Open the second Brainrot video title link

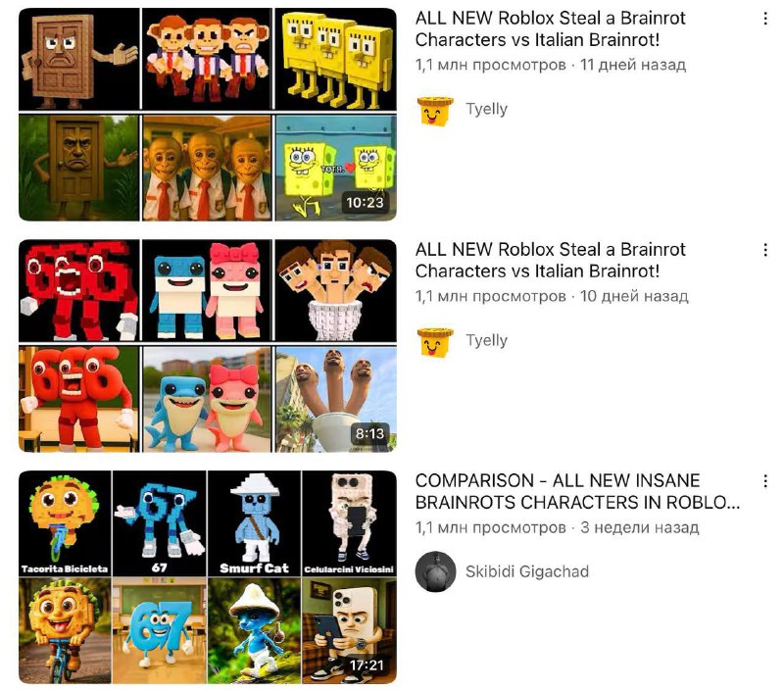point(550,260)
